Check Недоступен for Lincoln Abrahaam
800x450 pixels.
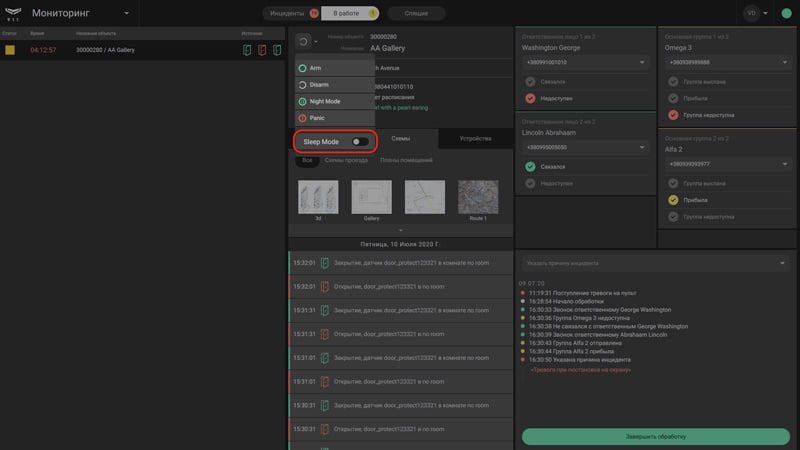pyautogui.click(x=530, y=183)
